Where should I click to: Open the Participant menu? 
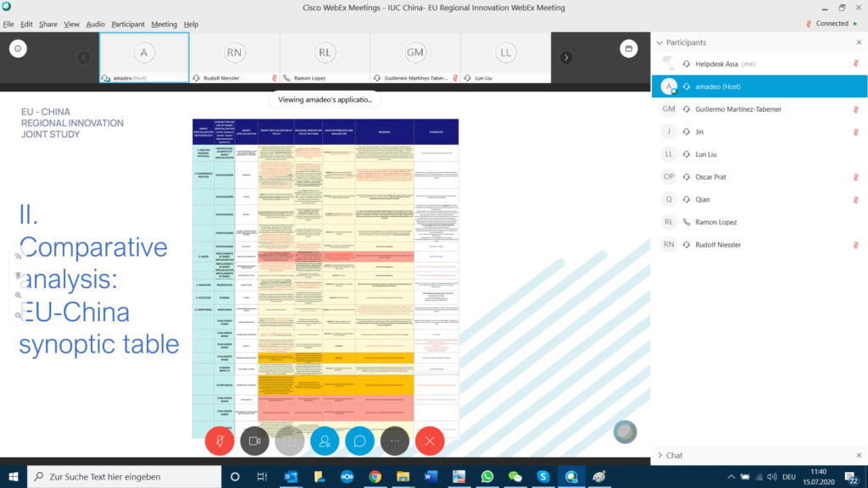coord(128,25)
